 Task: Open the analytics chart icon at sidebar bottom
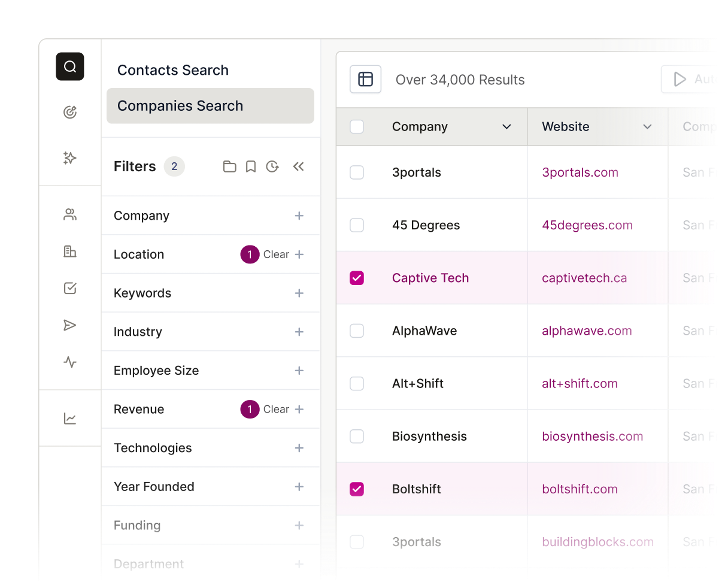(70, 418)
